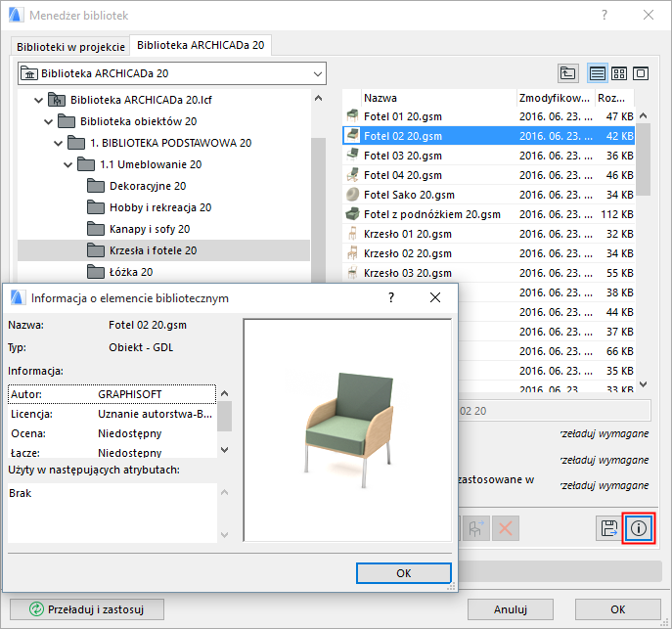Click the Brak entry in attributes list

coord(21,493)
